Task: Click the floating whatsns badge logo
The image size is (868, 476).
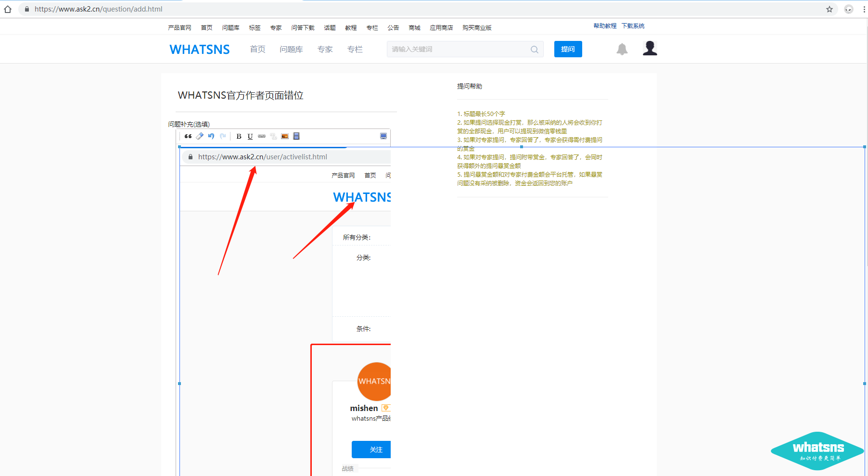Action: 817,451
